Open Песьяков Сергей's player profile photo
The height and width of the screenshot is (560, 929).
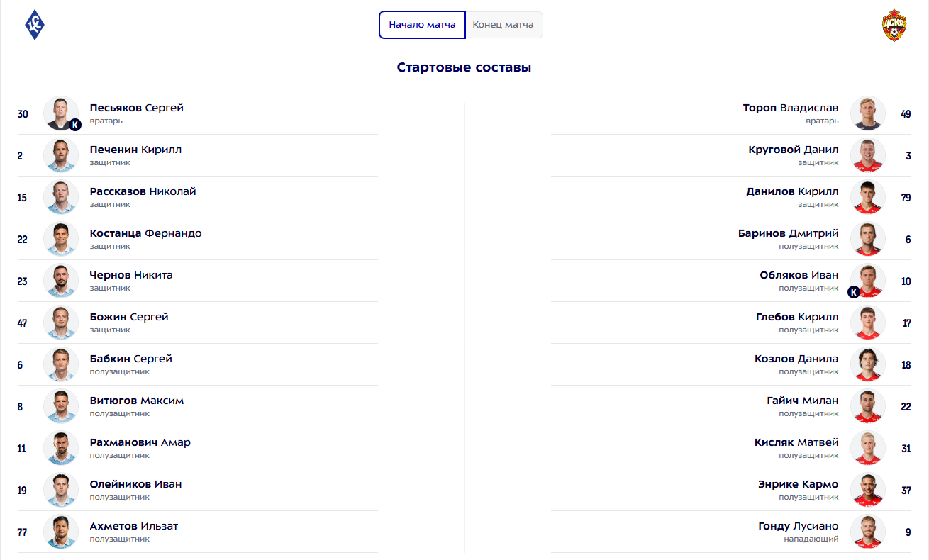pos(60,113)
